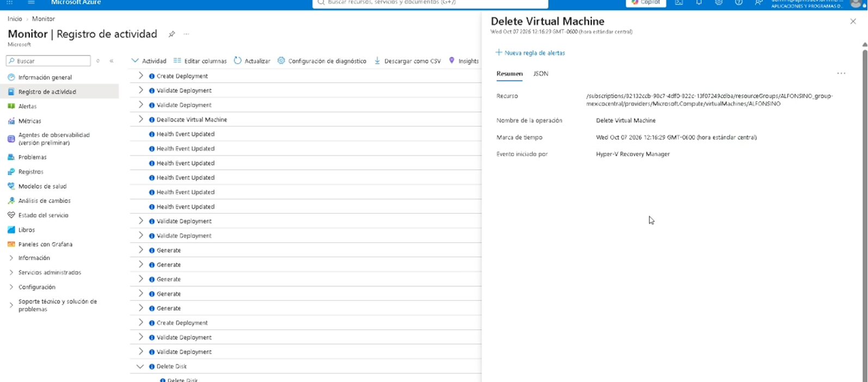Open Modelos de salud in the sidebar
The width and height of the screenshot is (868, 382).
(x=42, y=186)
